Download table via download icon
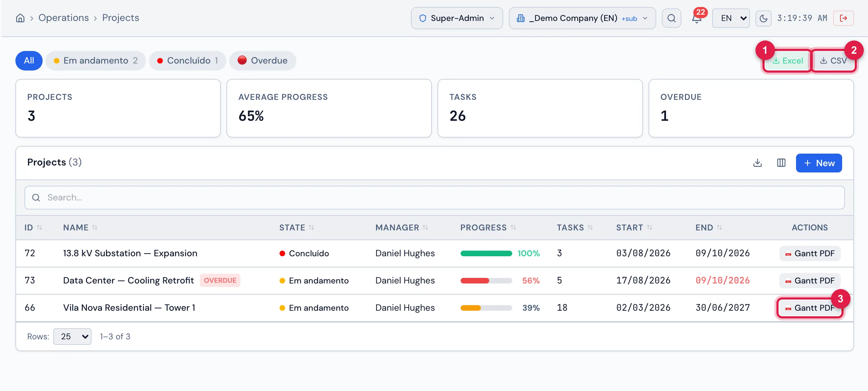The image size is (868, 391). (758, 163)
